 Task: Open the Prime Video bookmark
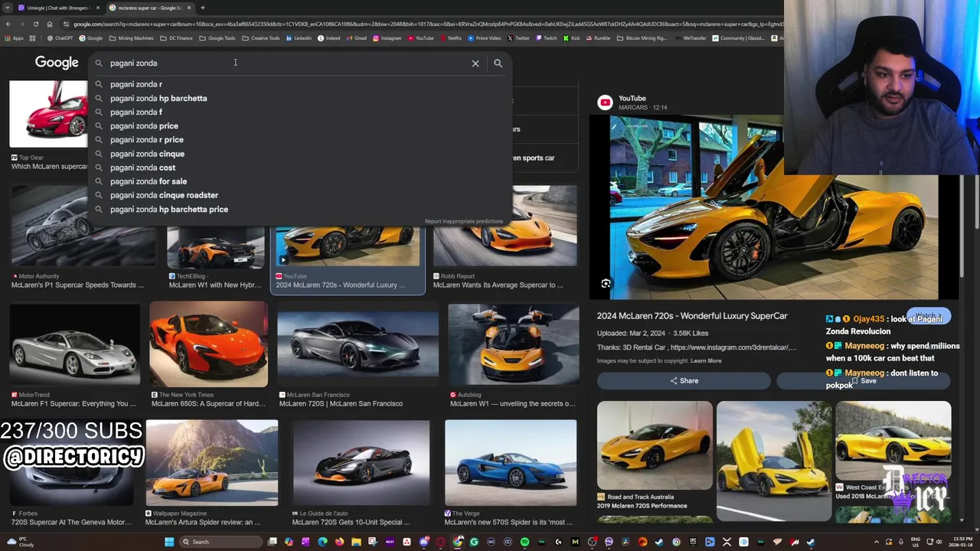[485, 38]
